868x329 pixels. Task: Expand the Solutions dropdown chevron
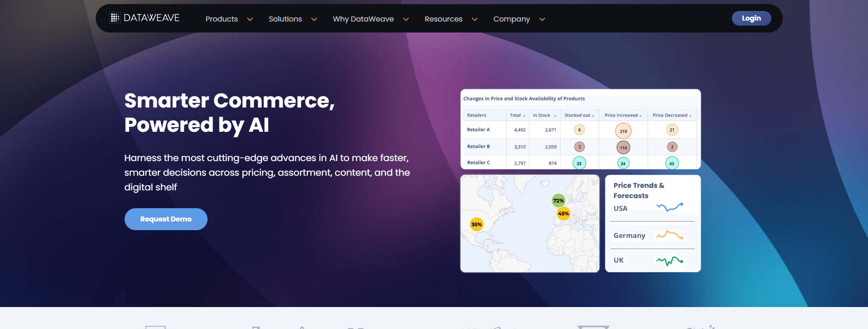[x=314, y=19]
